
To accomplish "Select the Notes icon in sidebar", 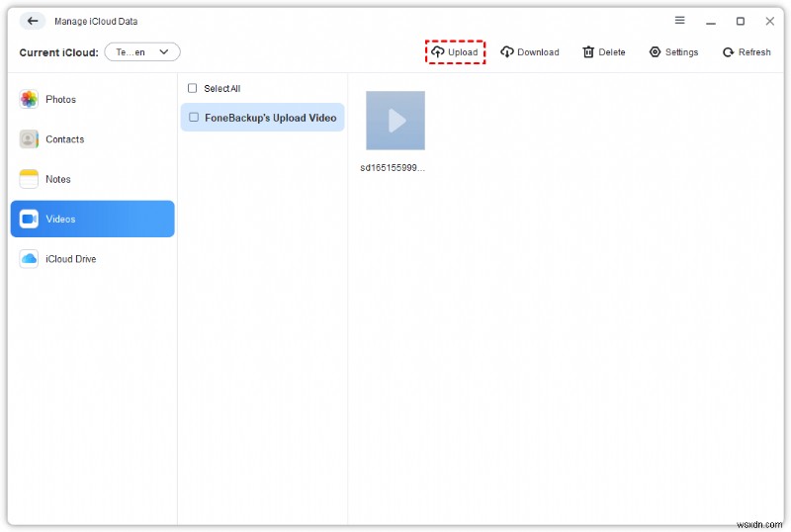I will [29, 179].
